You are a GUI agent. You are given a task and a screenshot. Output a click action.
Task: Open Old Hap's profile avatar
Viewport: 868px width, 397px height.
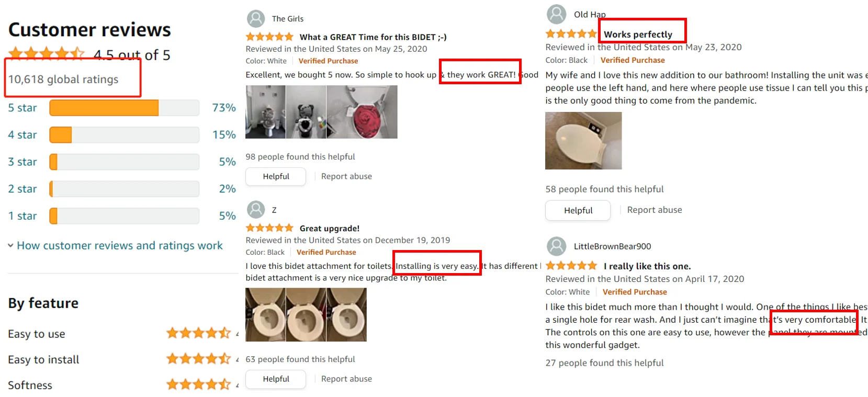tap(557, 14)
